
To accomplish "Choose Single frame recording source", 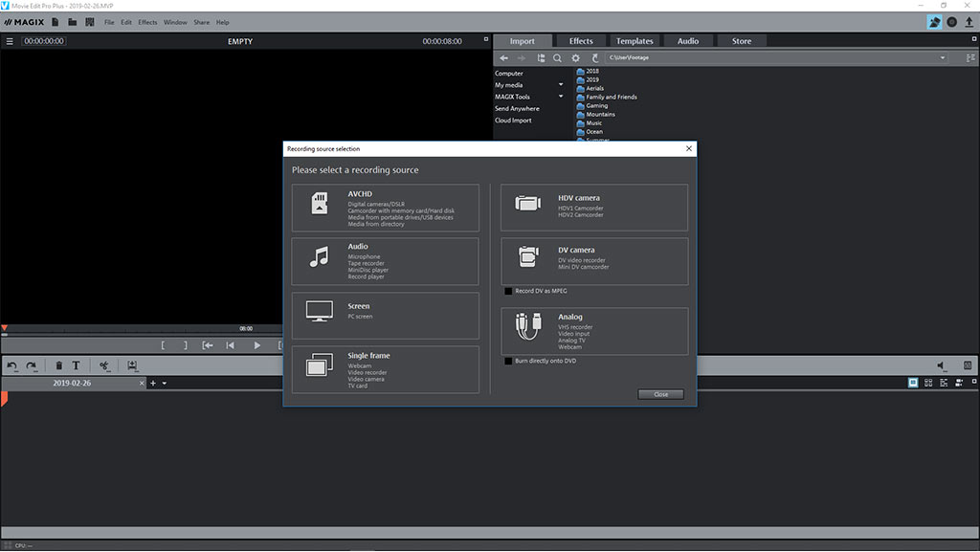I will (x=385, y=369).
